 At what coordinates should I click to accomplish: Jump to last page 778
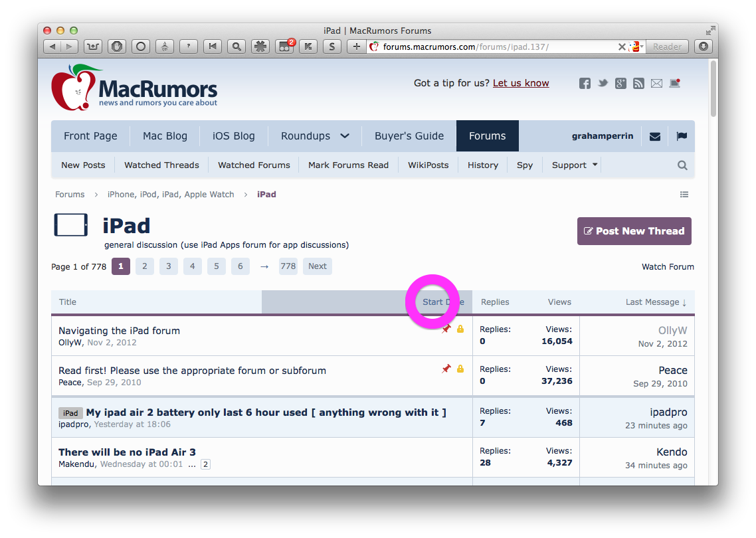coord(288,266)
